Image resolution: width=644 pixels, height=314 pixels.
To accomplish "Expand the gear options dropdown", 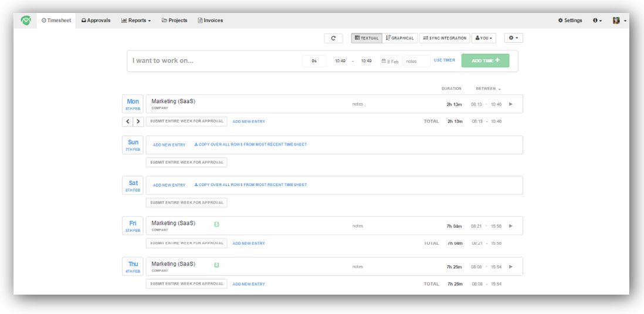I will pos(513,38).
